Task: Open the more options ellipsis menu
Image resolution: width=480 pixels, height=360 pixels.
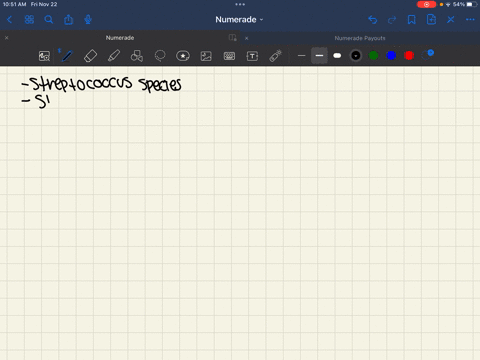Action: click(x=470, y=20)
